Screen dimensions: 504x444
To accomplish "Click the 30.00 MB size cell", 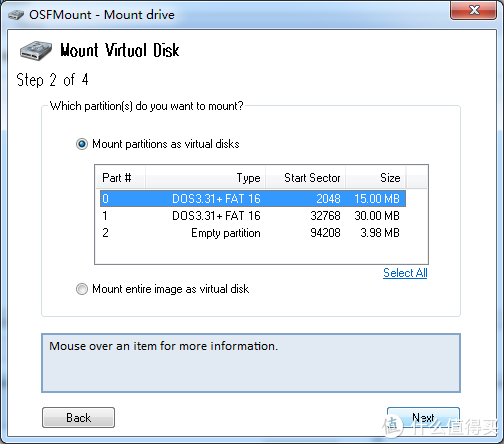I will pyautogui.click(x=377, y=216).
